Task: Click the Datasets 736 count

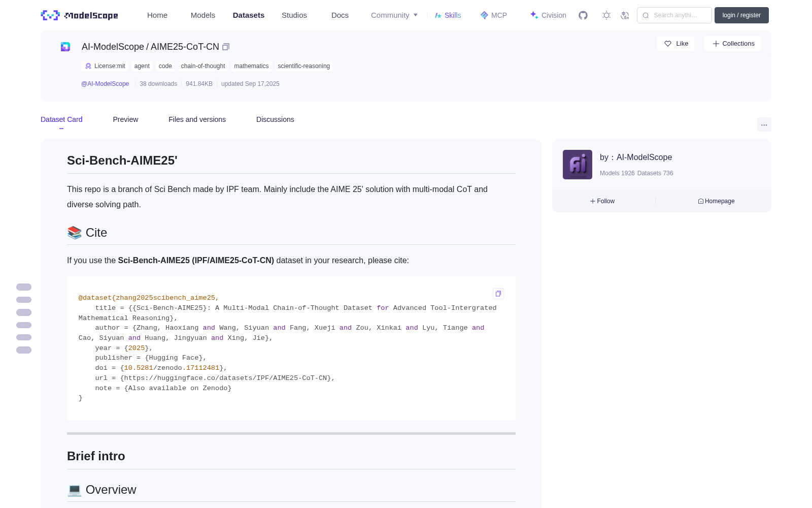Action: click(x=655, y=173)
